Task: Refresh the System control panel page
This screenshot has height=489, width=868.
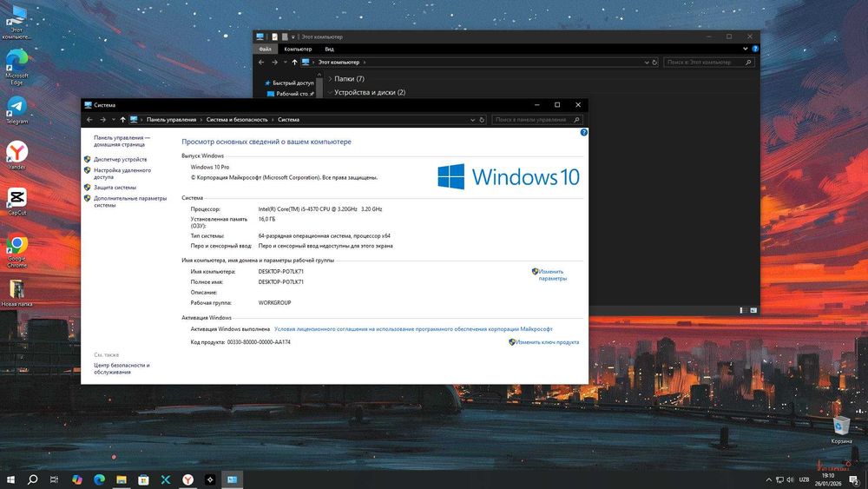Action: point(482,120)
